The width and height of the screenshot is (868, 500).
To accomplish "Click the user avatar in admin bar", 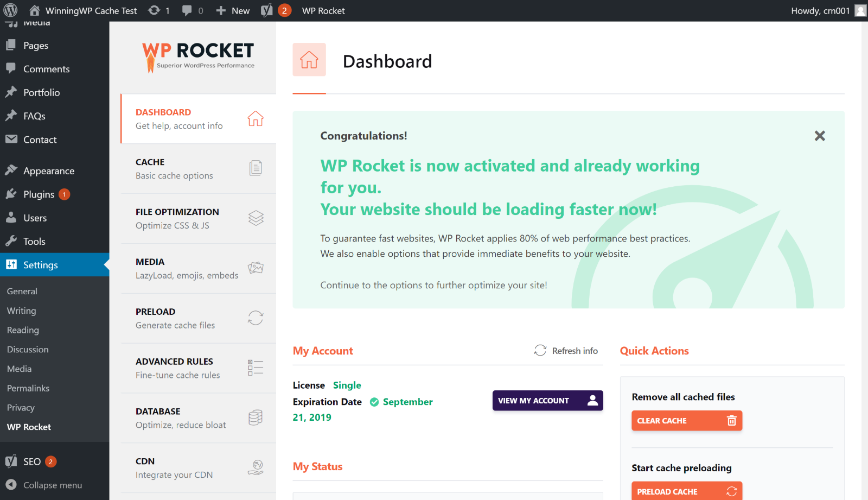I will 860,10.
